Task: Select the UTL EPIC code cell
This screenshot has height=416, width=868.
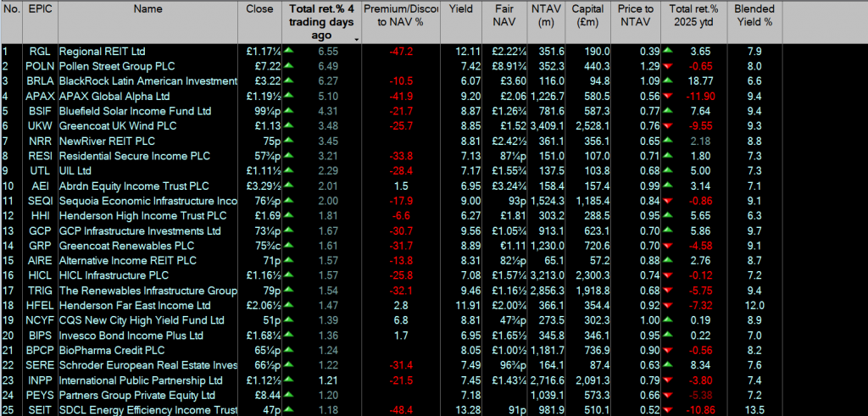Action: coord(40,171)
